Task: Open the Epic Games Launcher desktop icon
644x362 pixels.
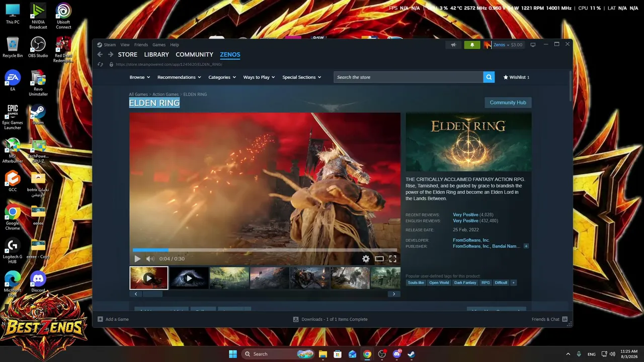Action: point(13,117)
